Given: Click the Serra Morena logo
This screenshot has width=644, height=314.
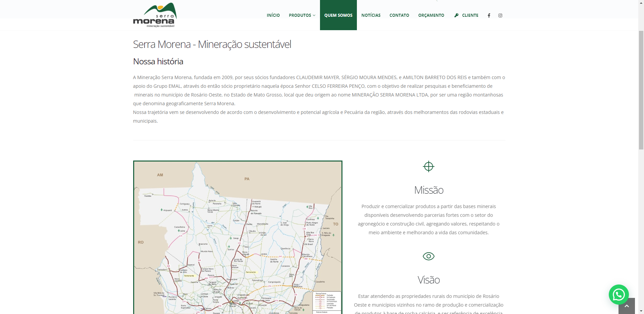Looking at the screenshot, I should [155, 15].
